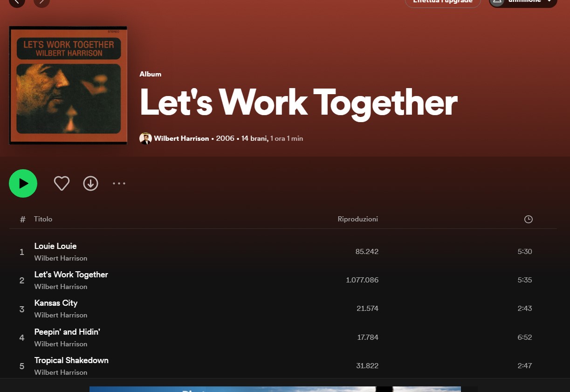The image size is (570, 392).
Task: Download the album using arrow icon
Action: [90, 183]
